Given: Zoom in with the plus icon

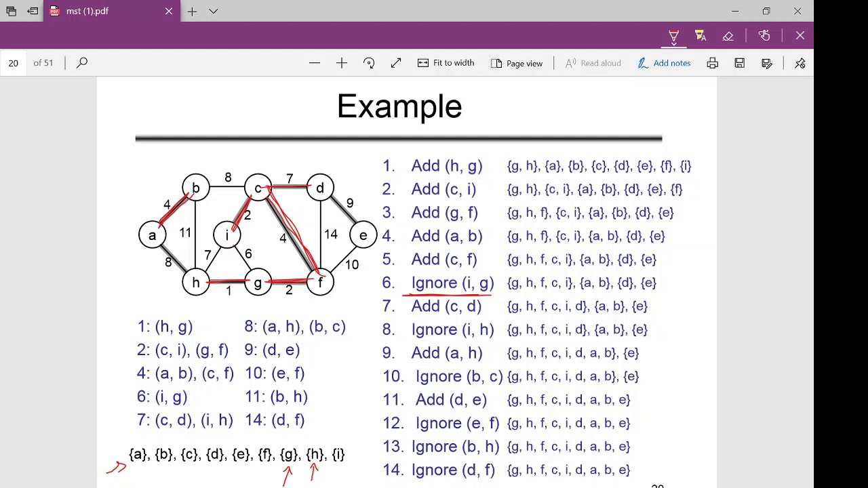Looking at the screenshot, I should 341,63.
